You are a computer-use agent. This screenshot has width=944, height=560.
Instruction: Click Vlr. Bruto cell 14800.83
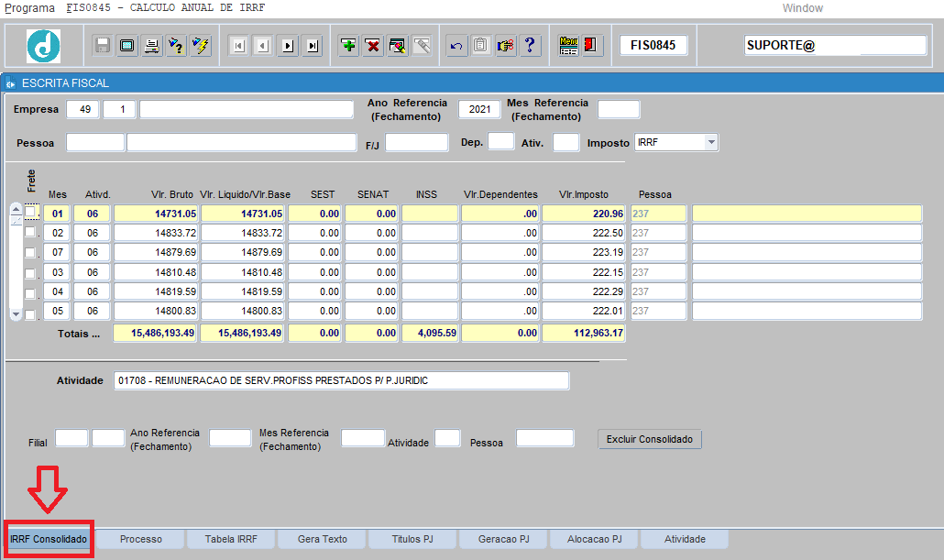tap(155, 312)
